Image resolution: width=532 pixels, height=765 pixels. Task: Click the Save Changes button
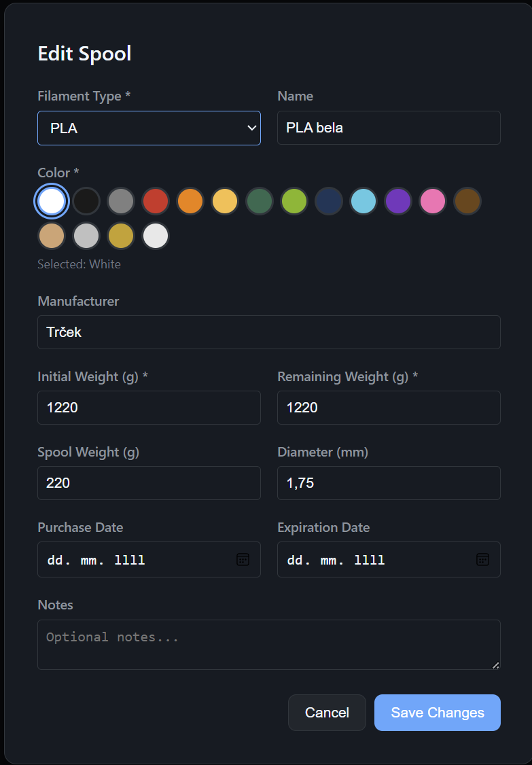[x=437, y=713]
